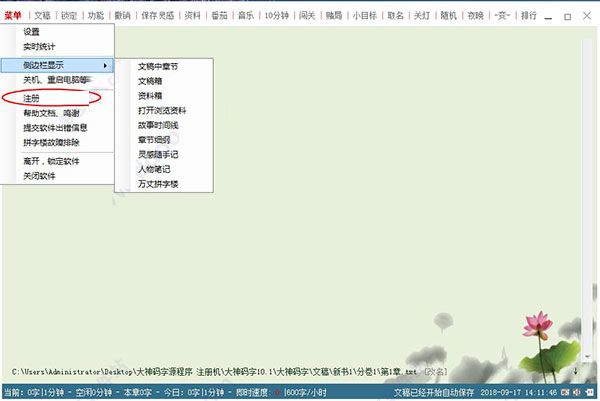
Task: Select 灵感随手记 submenu entry
Action: 158,155
